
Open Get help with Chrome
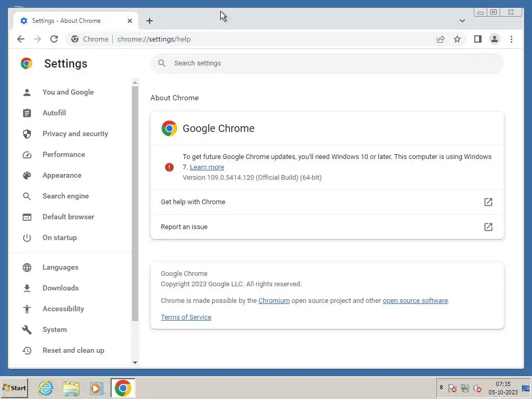327,202
